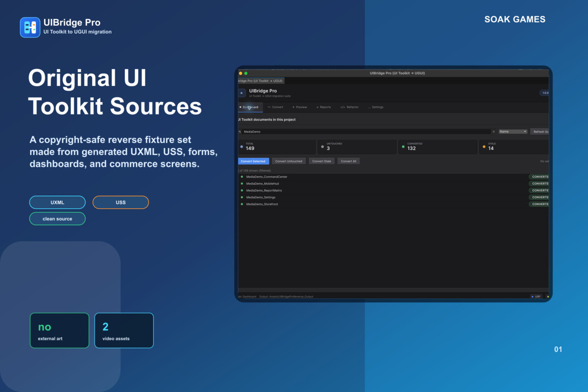This screenshot has width=588, height=392.
Task: Select the UIBridge Pro (UI Toolkit → UGUI) window tab
Action: 261,81
